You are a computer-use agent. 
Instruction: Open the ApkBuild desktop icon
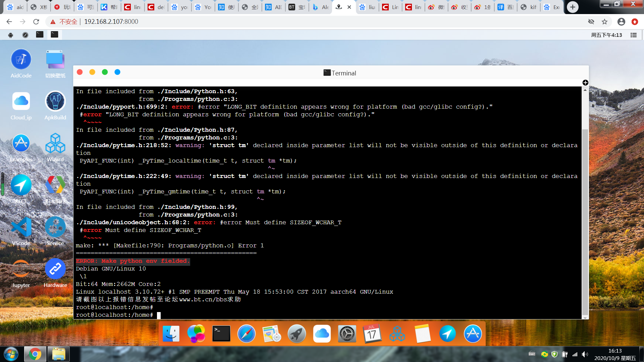click(x=55, y=101)
